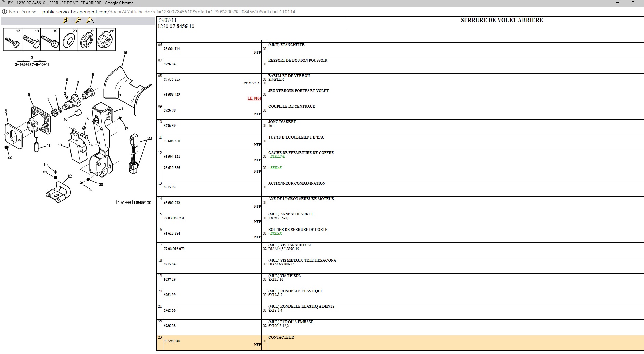Click (MUL) ANNEAU D'ARRET description
644x354 pixels.
pos(291,214)
